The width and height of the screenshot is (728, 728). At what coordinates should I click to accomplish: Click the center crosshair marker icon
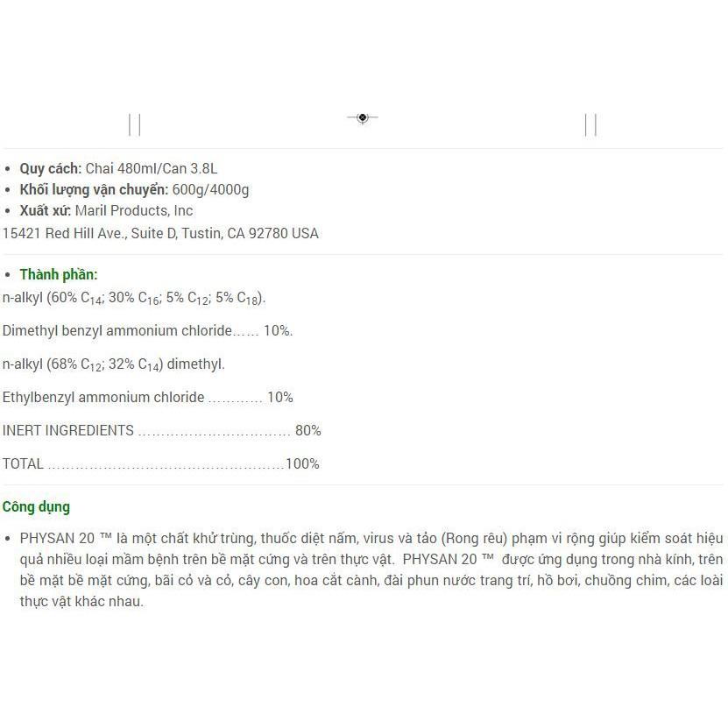point(362,117)
